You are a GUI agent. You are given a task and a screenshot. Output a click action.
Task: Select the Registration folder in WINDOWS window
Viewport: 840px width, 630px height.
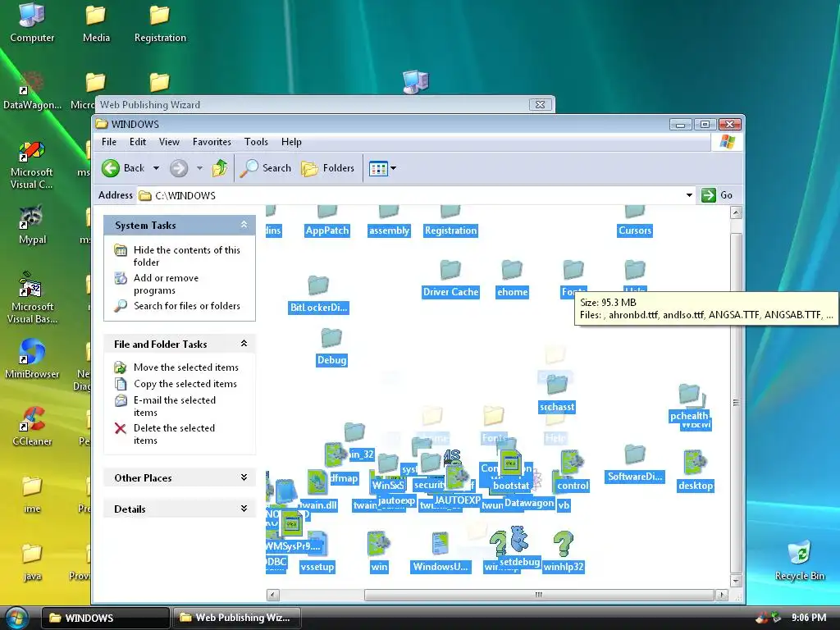pyautogui.click(x=450, y=221)
